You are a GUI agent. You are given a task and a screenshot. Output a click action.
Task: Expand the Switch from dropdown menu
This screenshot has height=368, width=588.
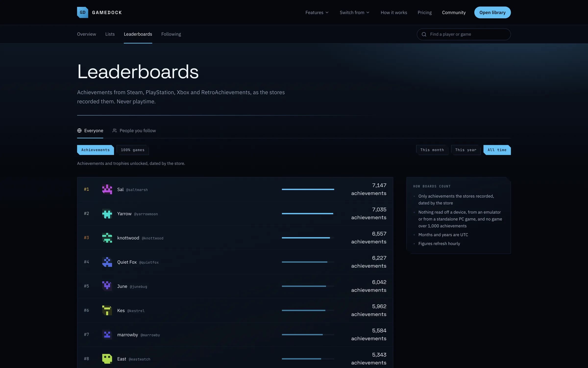[355, 13]
